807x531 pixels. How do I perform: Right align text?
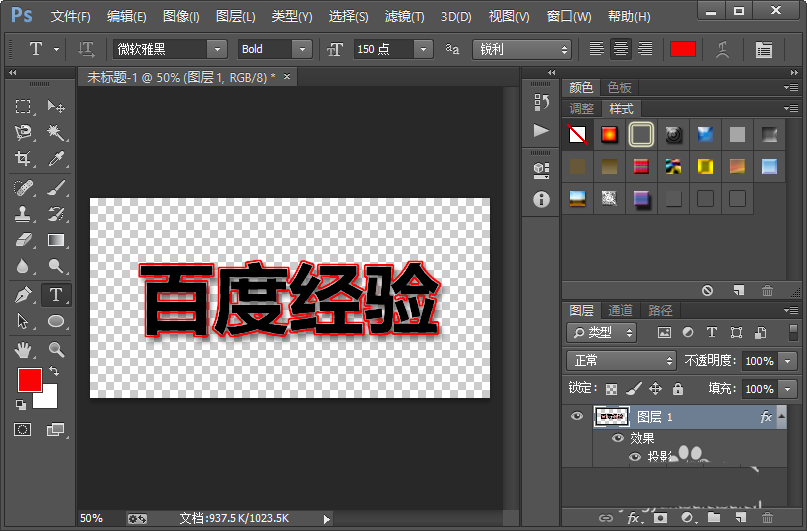[x=645, y=49]
